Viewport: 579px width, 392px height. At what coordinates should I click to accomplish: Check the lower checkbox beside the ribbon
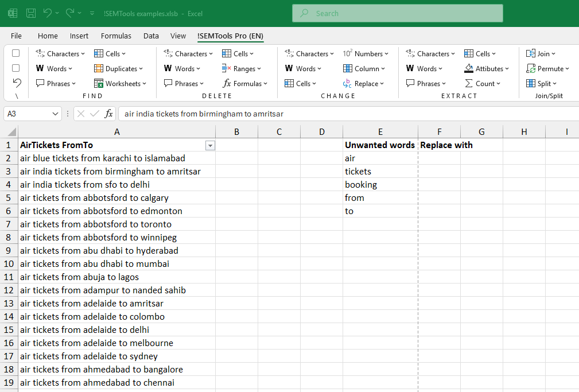pyautogui.click(x=15, y=68)
